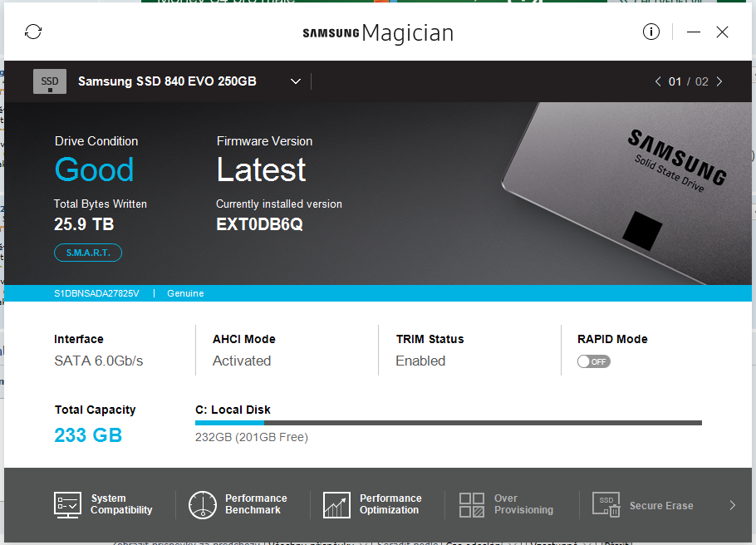756x545 pixels.
Task: Click the refresh icon in top-left
Action: (x=33, y=32)
